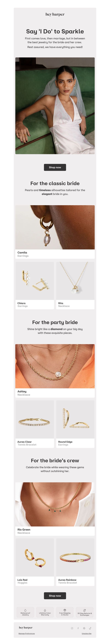Click the Free Shipping box icon
Screen dimensions: 110x644
pos(65,610)
